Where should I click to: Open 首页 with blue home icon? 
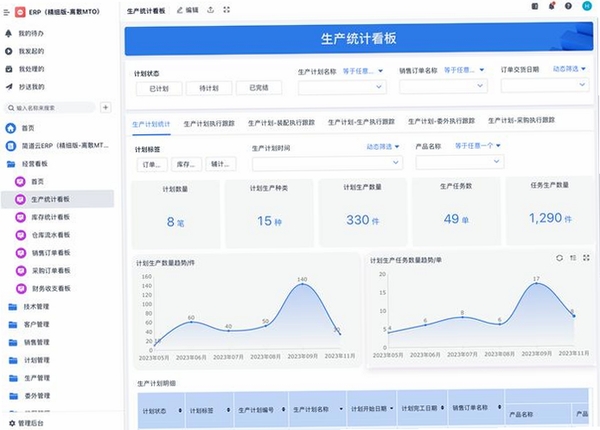(20, 128)
